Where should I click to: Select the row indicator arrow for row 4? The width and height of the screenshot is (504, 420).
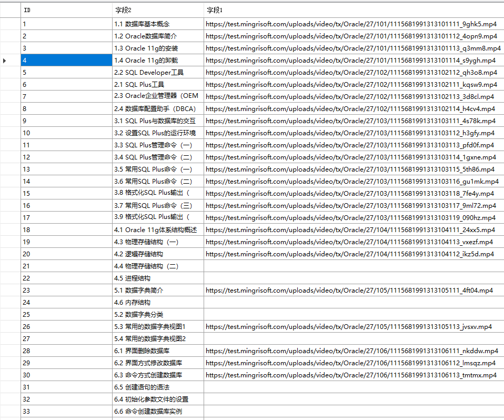coord(4,61)
